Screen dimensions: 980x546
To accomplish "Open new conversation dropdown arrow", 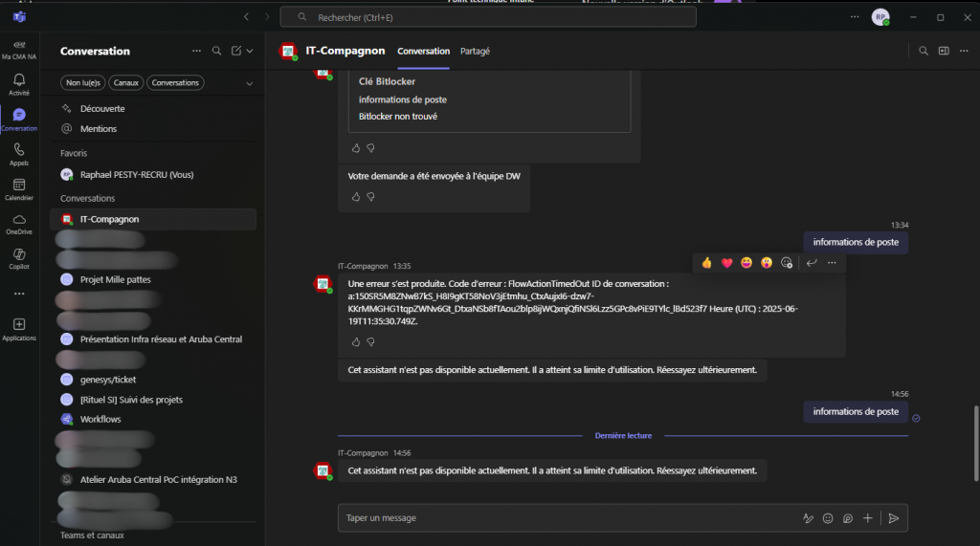I will pyautogui.click(x=250, y=51).
